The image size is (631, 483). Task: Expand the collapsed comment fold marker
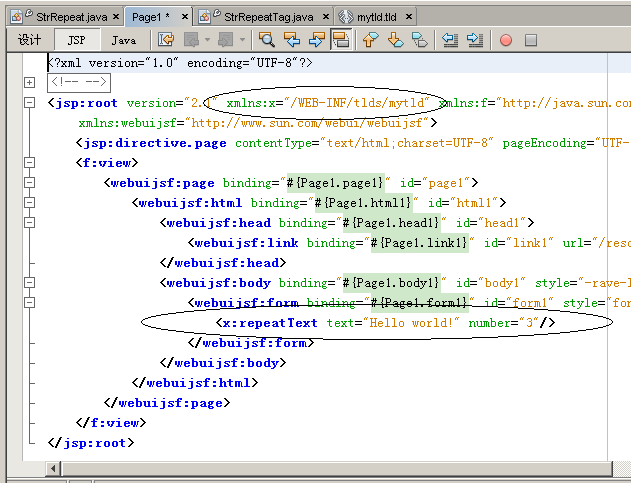(30, 83)
